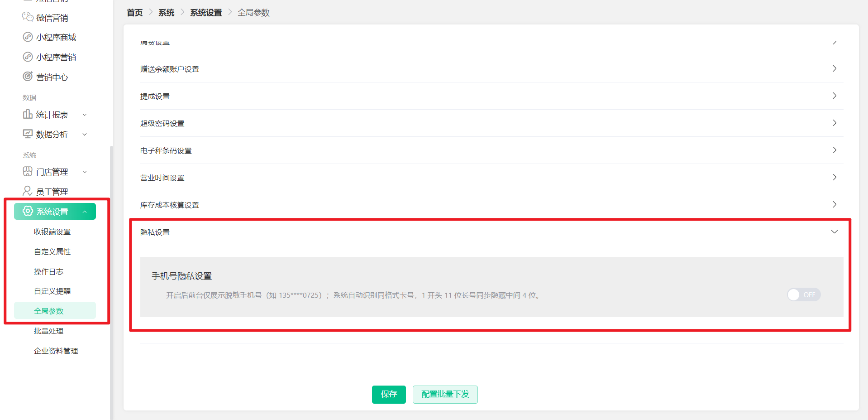Expand the 提成设置 row arrow
Viewport: 868px width, 420px height.
835,96
